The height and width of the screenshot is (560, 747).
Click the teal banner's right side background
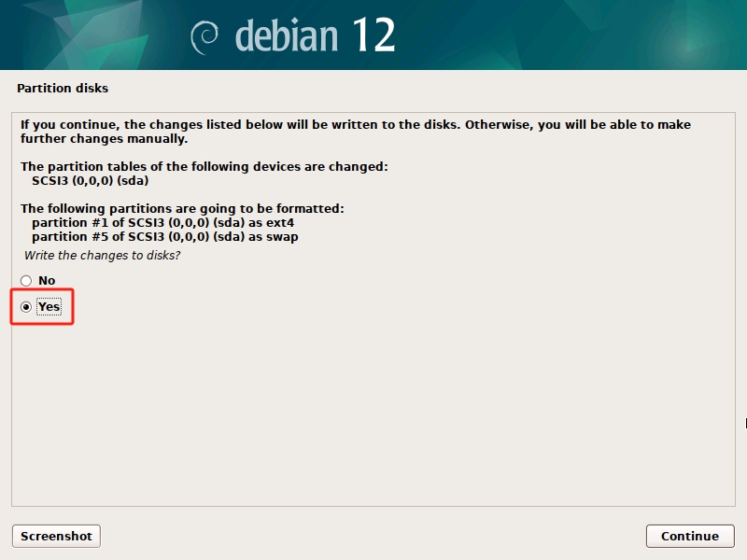click(x=596, y=35)
